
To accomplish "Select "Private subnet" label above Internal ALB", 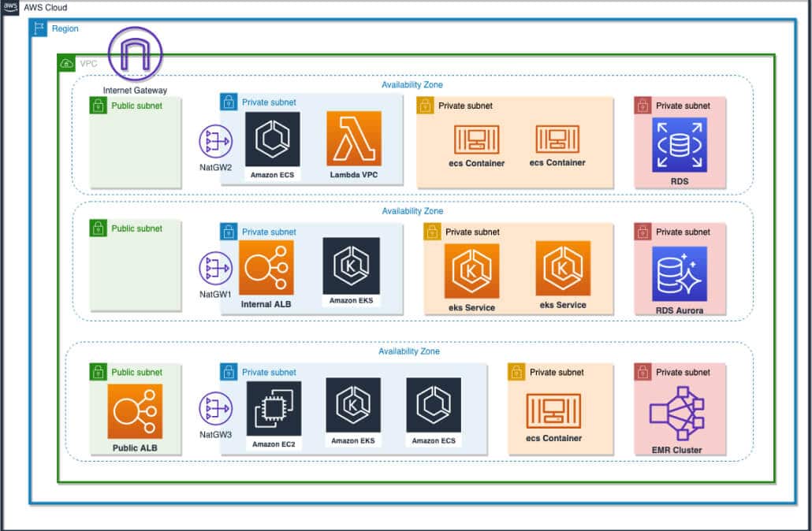I will 270,232.
